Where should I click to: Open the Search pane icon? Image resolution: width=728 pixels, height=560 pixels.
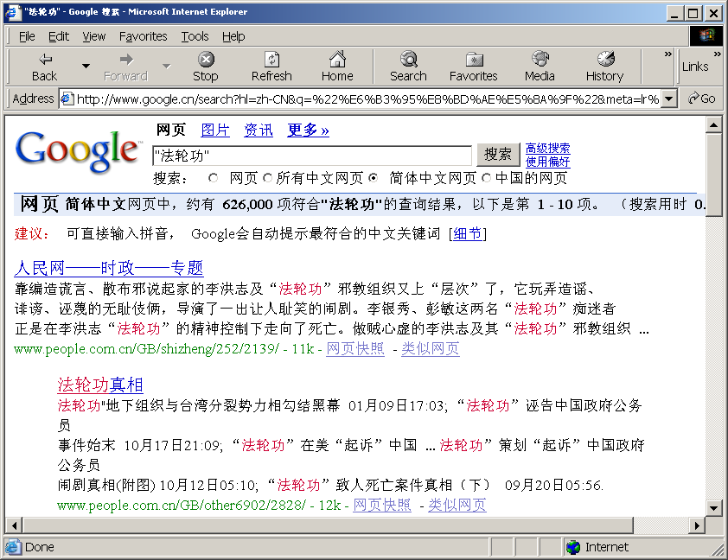408,59
